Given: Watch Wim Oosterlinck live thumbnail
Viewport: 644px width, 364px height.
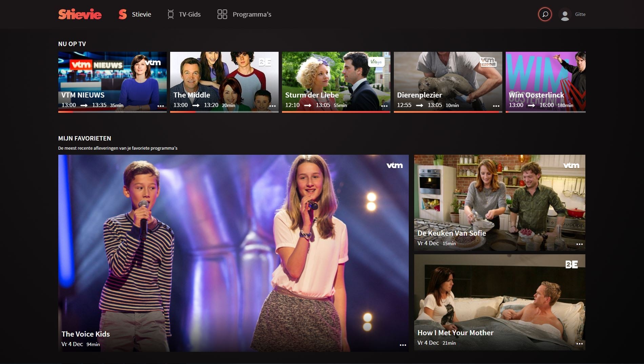Looking at the screenshot, I should (x=546, y=82).
